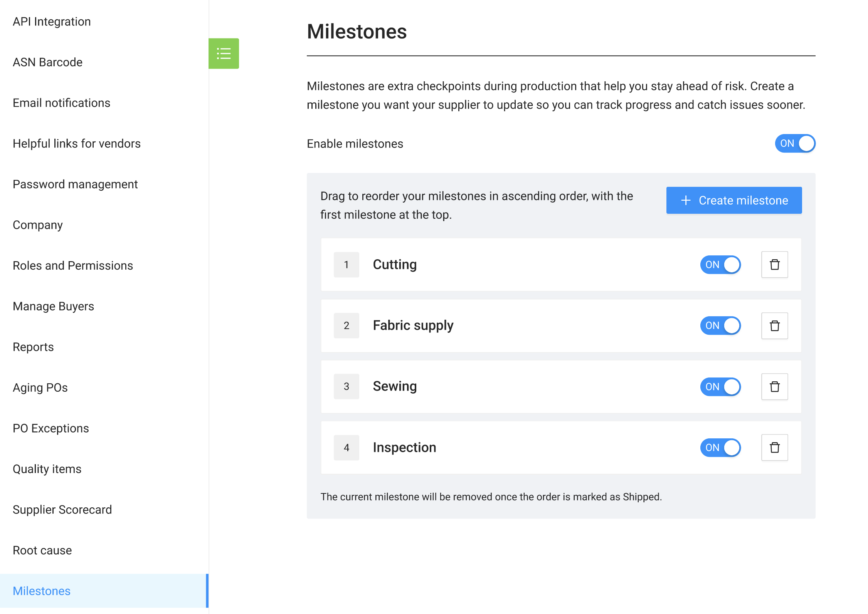This screenshot has width=868, height=614.
Task: Delete the Fabric supply milestone
Action: coord(774,326)
